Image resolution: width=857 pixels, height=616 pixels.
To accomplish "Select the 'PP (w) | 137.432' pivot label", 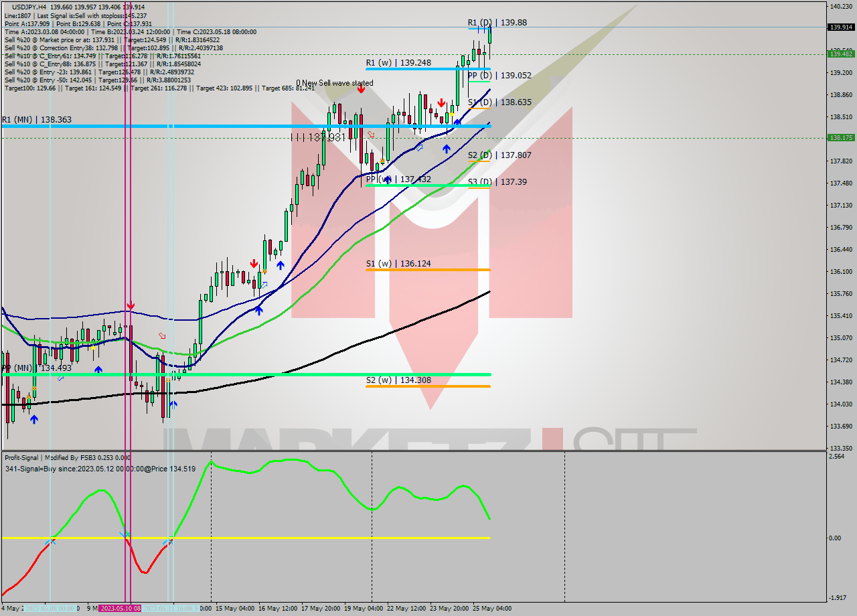I will [x=398, y=179].
